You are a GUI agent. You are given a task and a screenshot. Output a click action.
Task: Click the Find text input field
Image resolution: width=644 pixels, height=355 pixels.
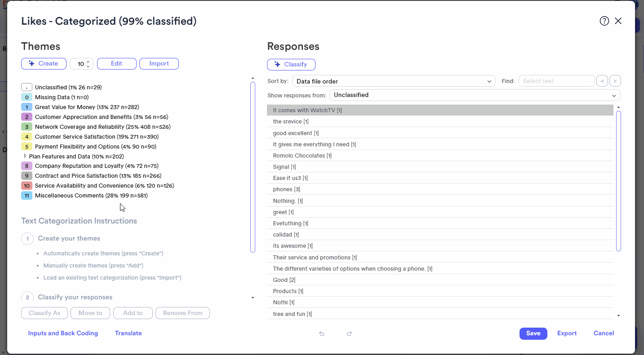coord(557,81)
